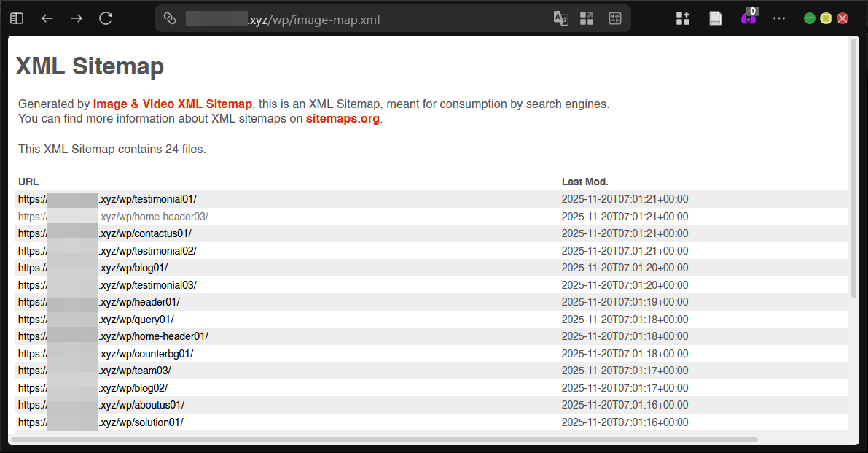The height and width of the screenshot is (453, 868).
Task: Click the forward navigation arrow
Action: click(x=76, y=18)
